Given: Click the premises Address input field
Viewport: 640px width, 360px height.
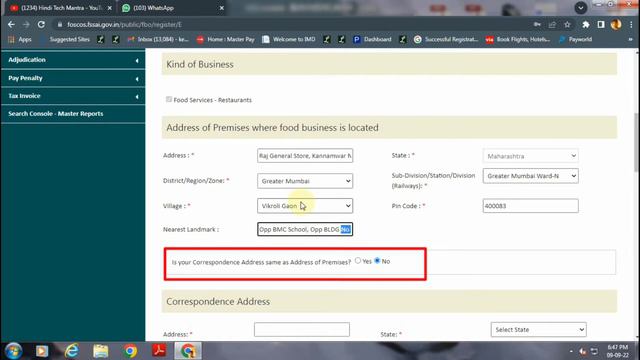Looking at the screenshot, I should click(305, 156).
